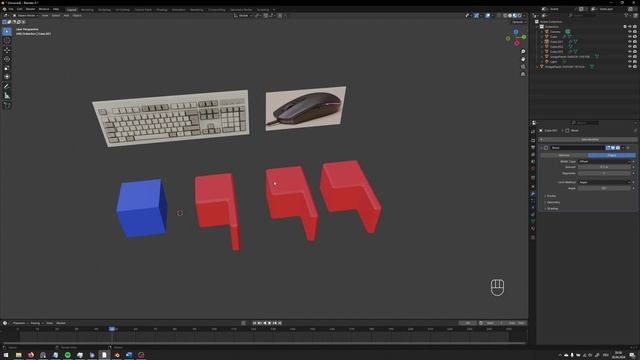
Task: Select the 3D Cursor tool
Action: click(7, 41)
